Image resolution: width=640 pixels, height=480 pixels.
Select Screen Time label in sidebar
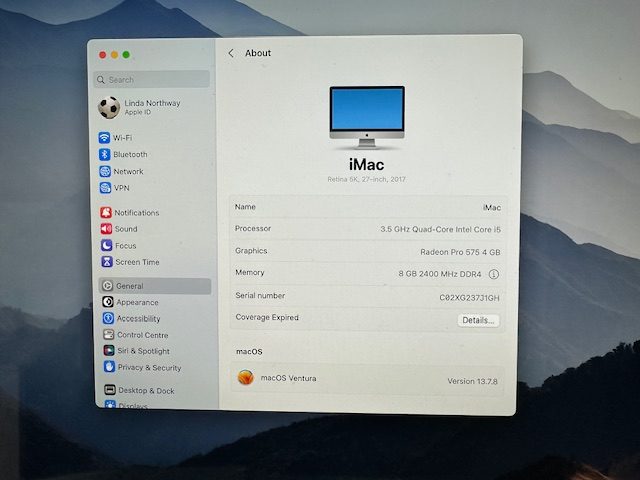tap(137, 262)
